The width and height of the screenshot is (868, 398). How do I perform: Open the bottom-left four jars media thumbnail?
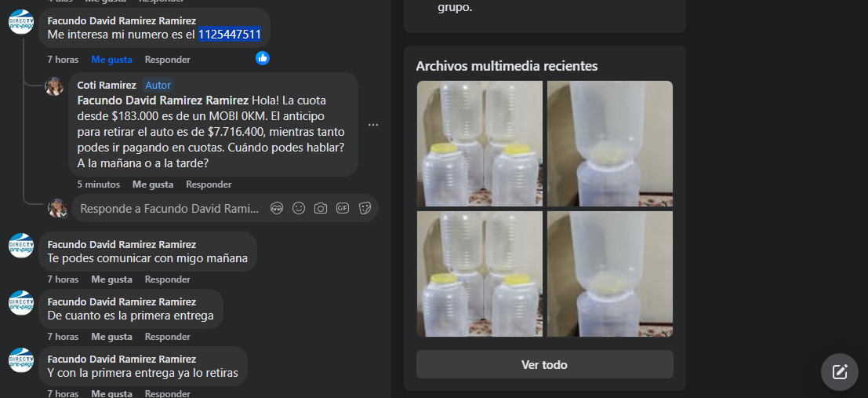[x=479, y=274]
